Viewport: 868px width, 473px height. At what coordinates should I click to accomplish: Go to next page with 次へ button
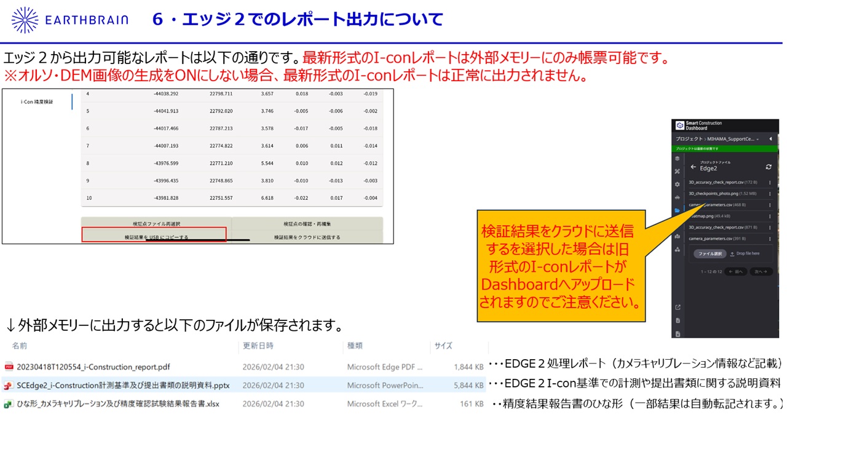click(761, 271)
